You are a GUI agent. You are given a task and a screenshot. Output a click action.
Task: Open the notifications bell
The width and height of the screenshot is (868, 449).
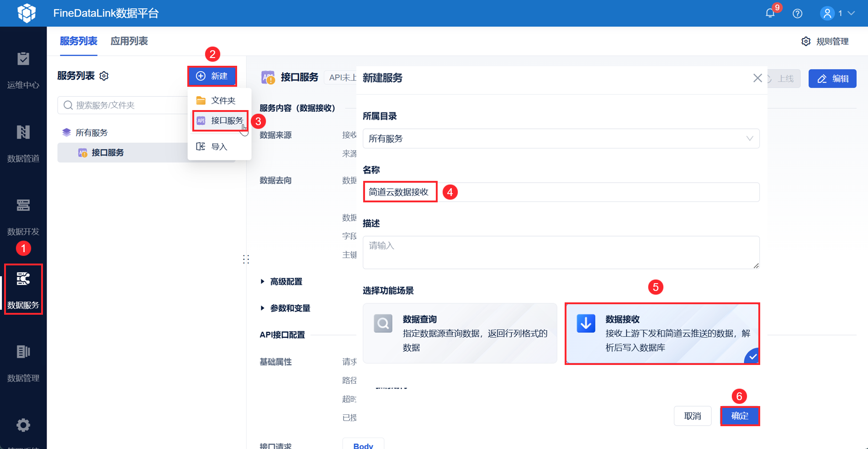[770, 13]
